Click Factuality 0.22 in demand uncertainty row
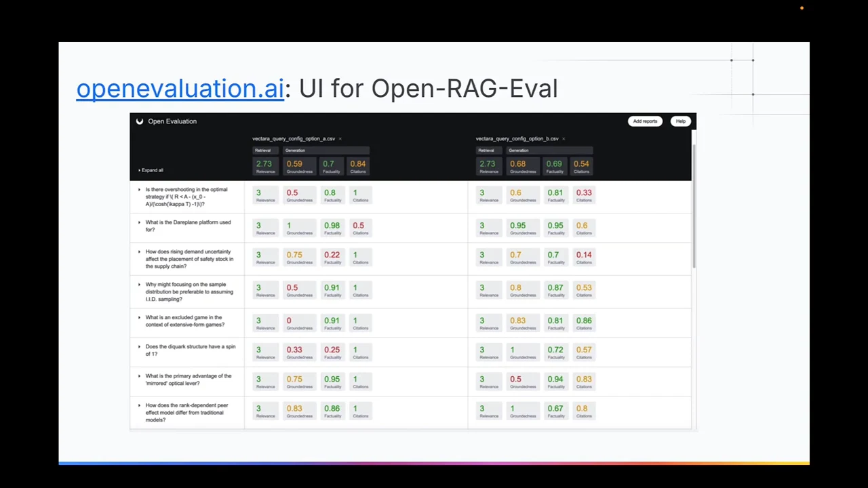 (332, 258)
